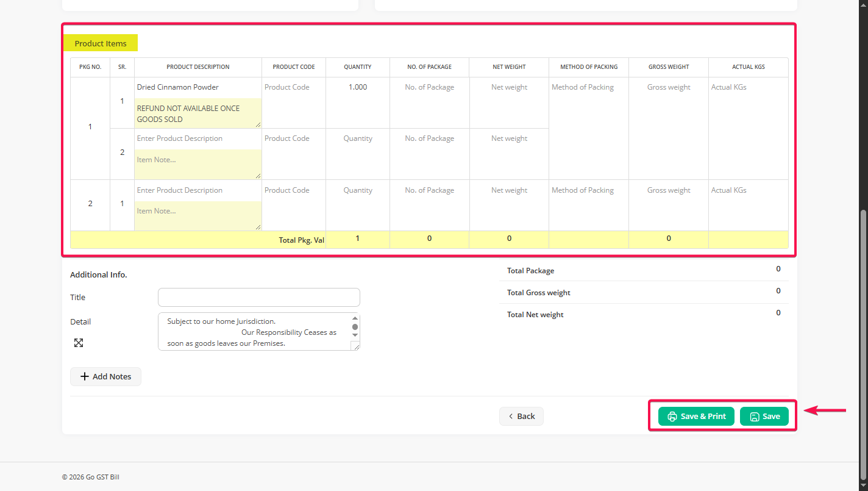Screen dimensions: 868x491
Task: Click the floppy disk Save button
Action: tap(764, 417)
